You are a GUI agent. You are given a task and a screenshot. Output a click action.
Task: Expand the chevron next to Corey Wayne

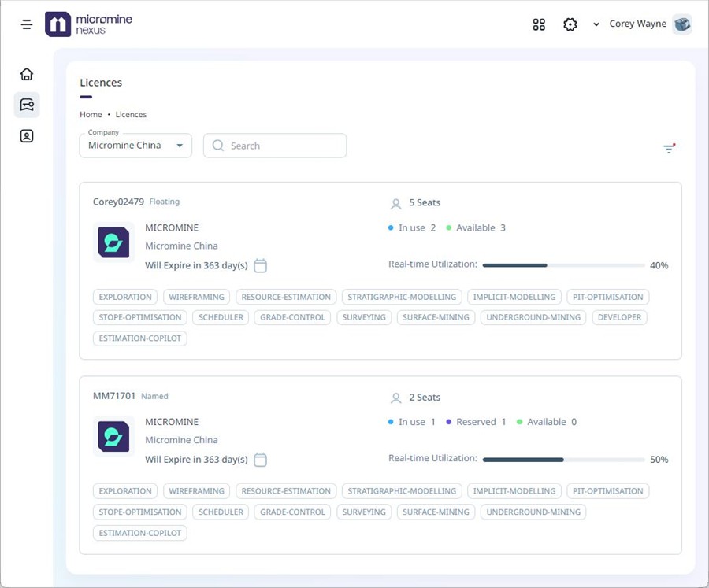point(595,24)
